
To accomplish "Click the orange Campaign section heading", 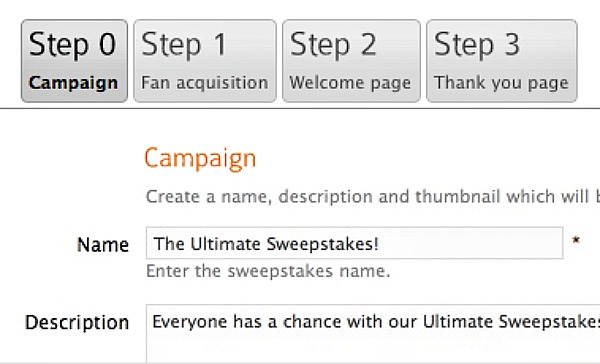I will 200,159.
